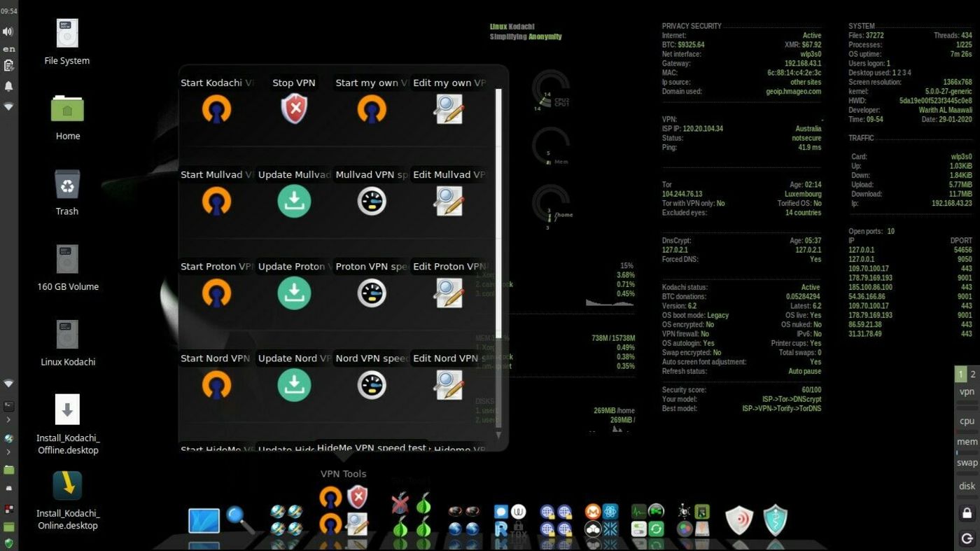Open the clipboard manager panel icon
Screen dimensions: 980x551
[8, 66]
